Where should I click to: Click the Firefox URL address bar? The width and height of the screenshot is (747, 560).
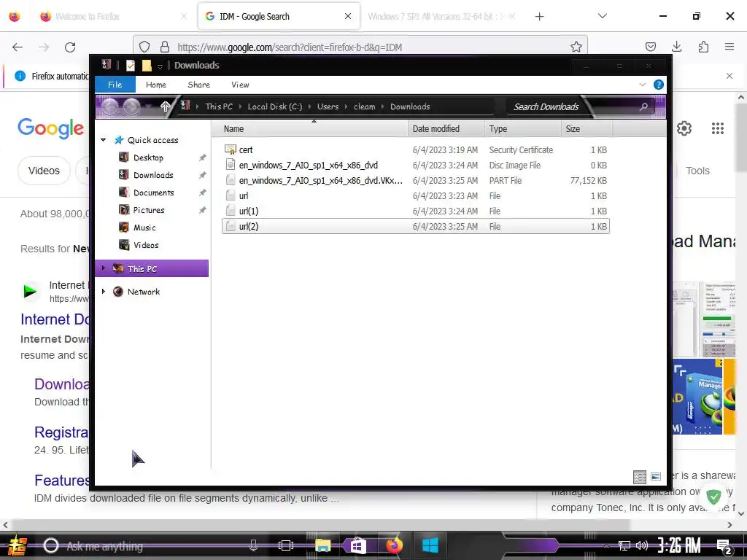[x=362, y=47]
